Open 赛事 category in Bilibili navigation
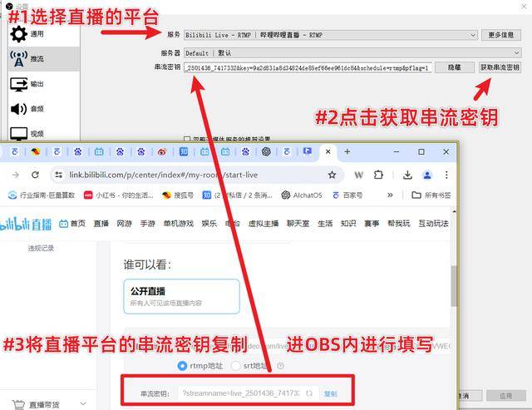 (x=372, y=224)
